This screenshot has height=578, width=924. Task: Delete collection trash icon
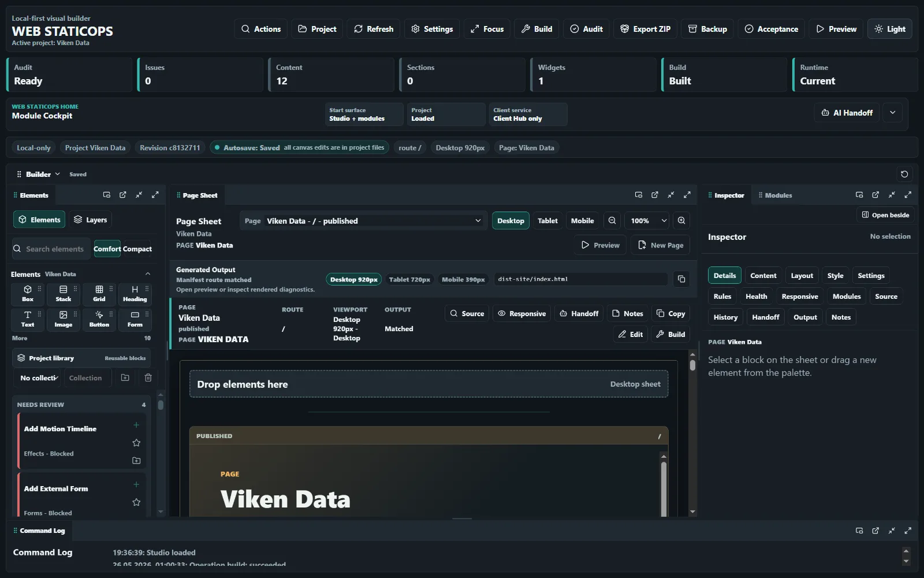148,378
